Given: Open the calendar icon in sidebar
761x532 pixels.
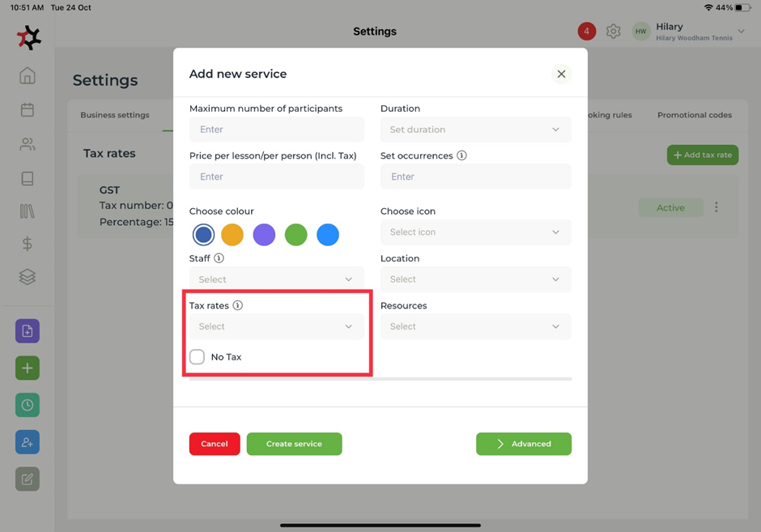Looking at the screenshot, I should tap(28, 110).
